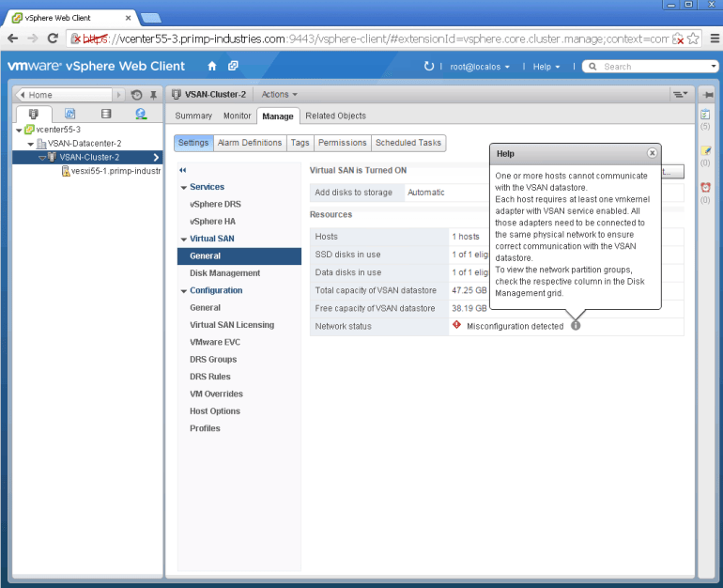Collapse the Configuration section
The image size is (723, 588).
tap(183, 291)
